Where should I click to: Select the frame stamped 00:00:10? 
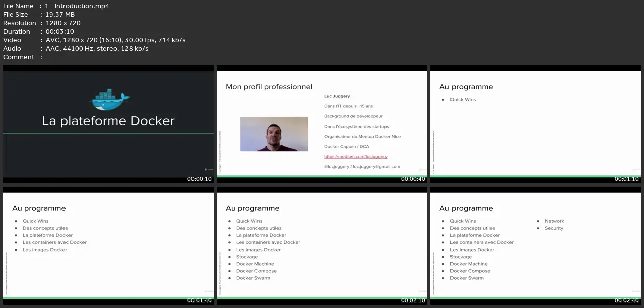pos(108,124)
